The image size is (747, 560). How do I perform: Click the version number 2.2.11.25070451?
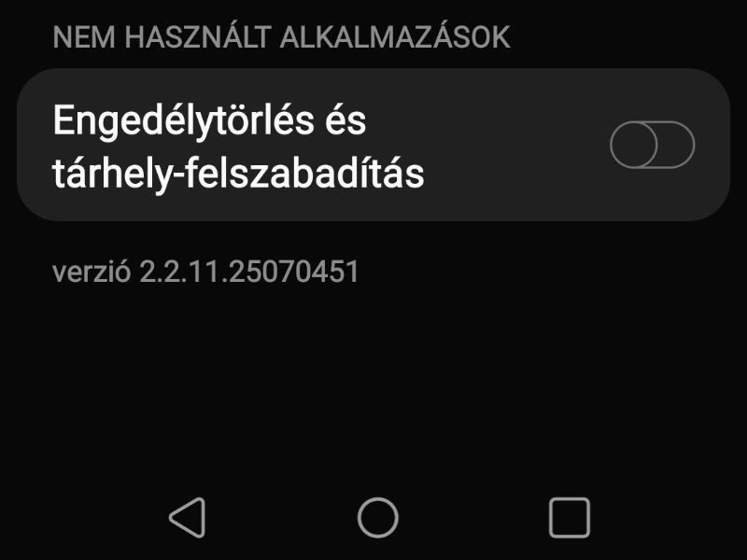(x=249, y=272)
